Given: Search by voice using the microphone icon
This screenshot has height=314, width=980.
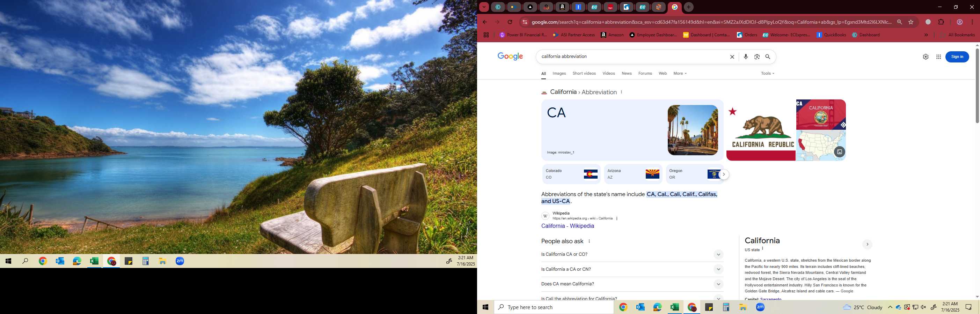Looking at the screenshot, I should tap(746, 57).
